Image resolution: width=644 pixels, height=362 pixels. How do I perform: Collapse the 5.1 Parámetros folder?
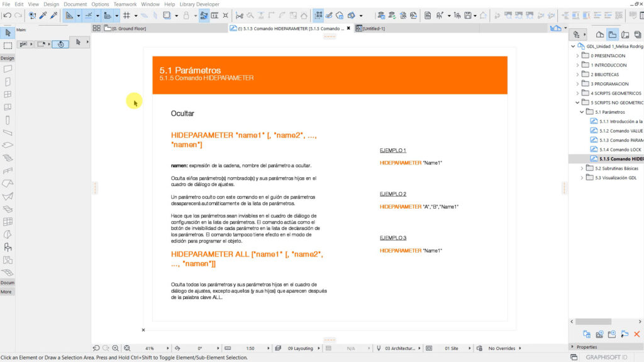(x=582, y=112)
